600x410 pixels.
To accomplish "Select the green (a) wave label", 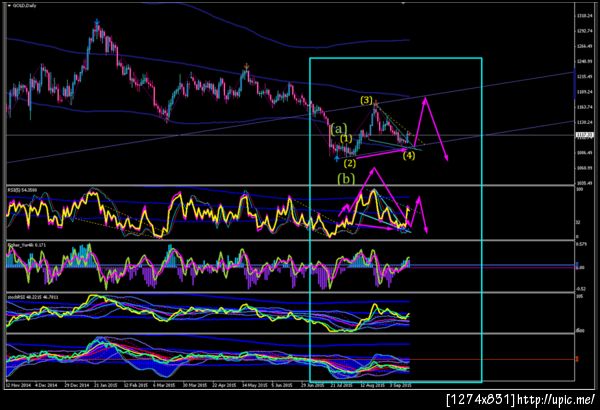I will 339,129.
